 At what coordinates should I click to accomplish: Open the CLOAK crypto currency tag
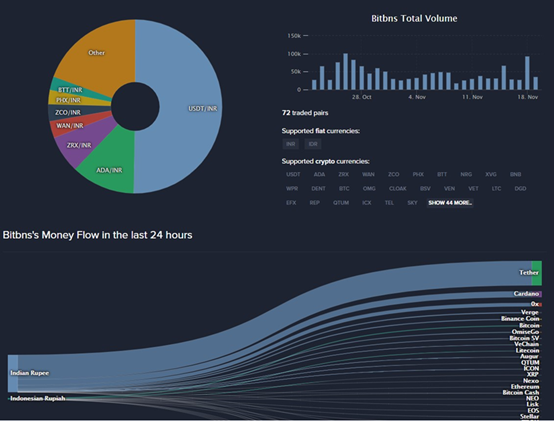[398, 189]
